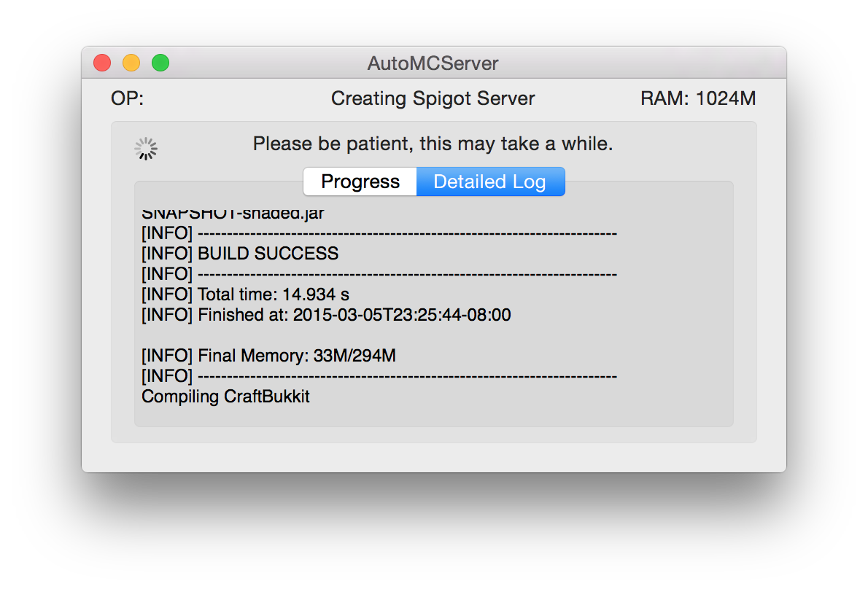Switch to the Progress tab
This screenshot has width=868, height=589.
tap(360, 182)
